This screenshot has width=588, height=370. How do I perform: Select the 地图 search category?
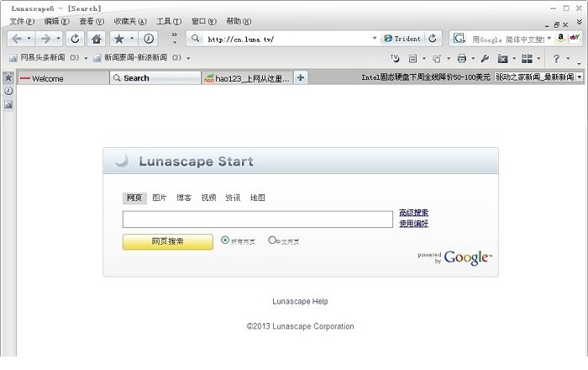(x=258, y=198)
